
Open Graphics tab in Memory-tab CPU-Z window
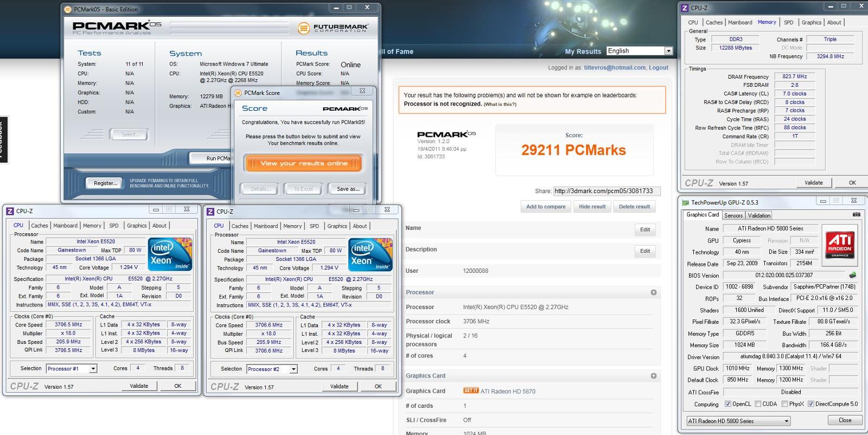[x=812, y=23]
